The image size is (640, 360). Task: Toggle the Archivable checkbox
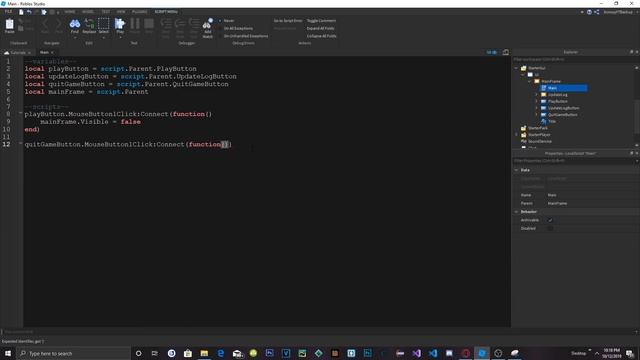click(550, 220)
